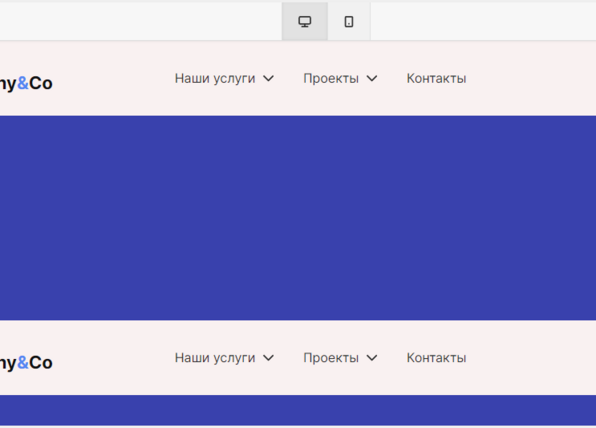
Task: Switch to mobile preview mode
Action: click(349, 21)
